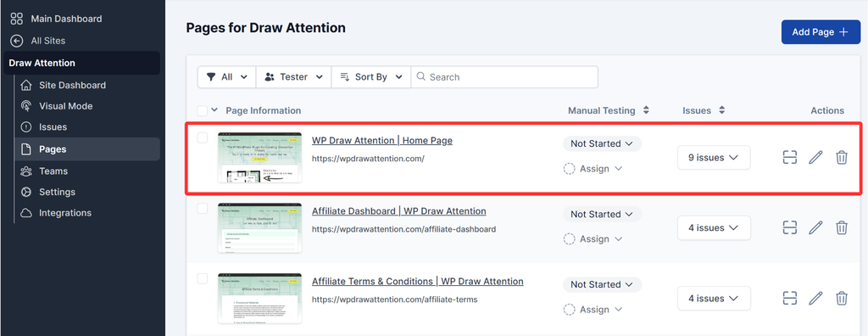Click the search magnifier icon
The width and height of the screenshot is (868, 336).
tap(421, 76)
